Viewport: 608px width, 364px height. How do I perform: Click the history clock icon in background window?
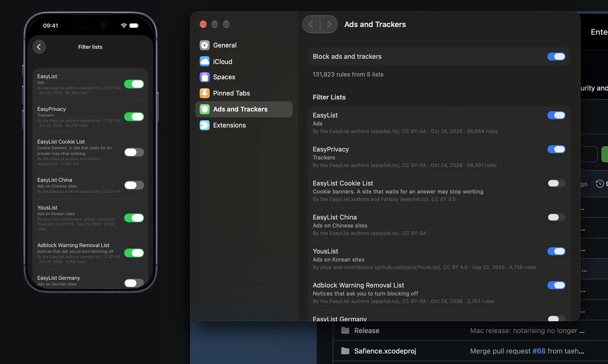[x=600, y=184]
